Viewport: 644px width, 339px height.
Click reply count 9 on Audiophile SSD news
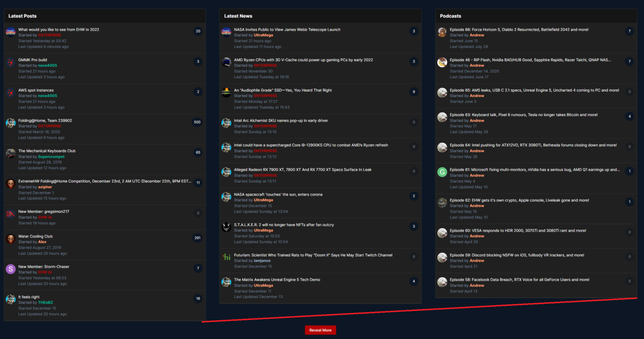pyautogui.click(x=414, y=92)
